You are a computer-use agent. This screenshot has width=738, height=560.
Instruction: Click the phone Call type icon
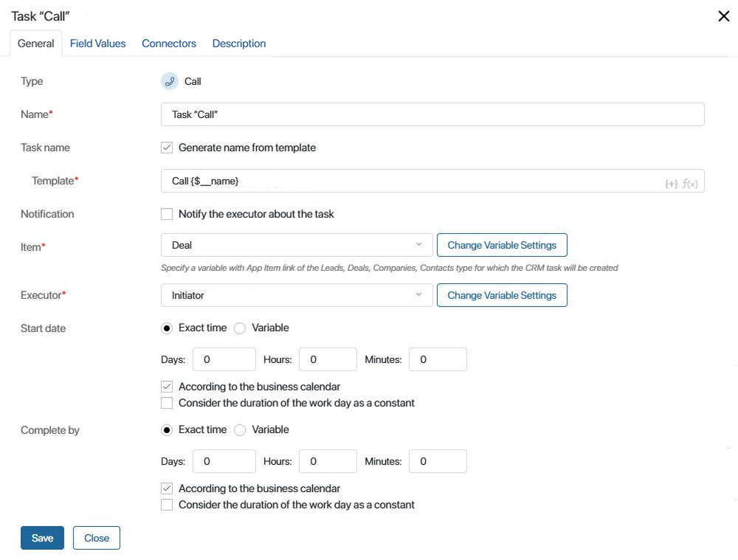tap(170, 81)
